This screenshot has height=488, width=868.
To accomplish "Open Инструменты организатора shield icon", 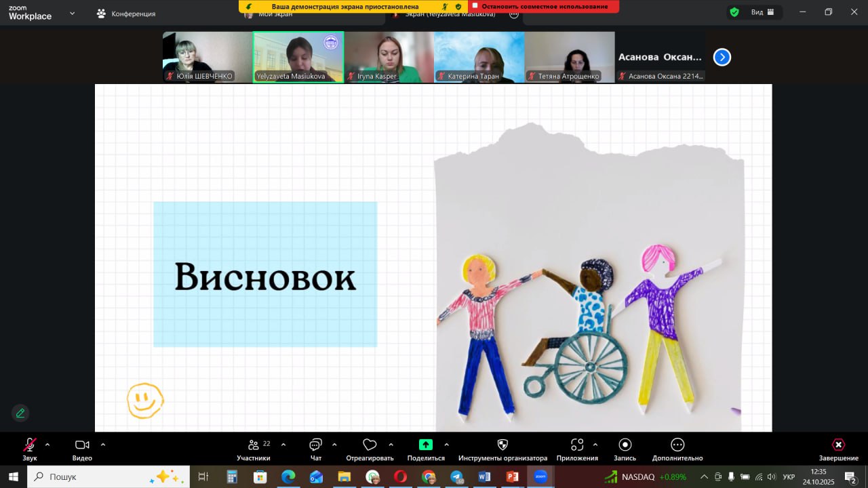I will (x=502, y=445).
